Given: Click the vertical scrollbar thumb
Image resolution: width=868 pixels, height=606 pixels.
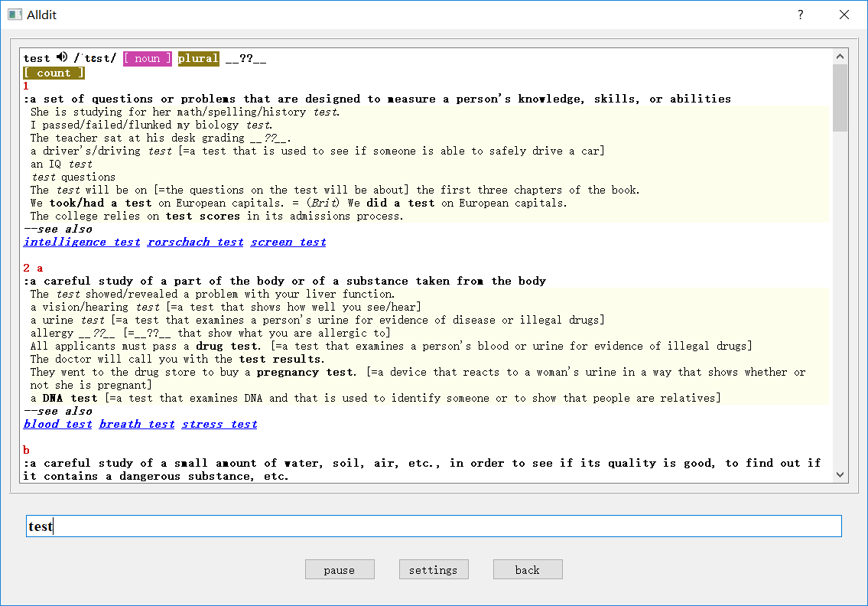Looking at the screenshot, I should [840, 97].
